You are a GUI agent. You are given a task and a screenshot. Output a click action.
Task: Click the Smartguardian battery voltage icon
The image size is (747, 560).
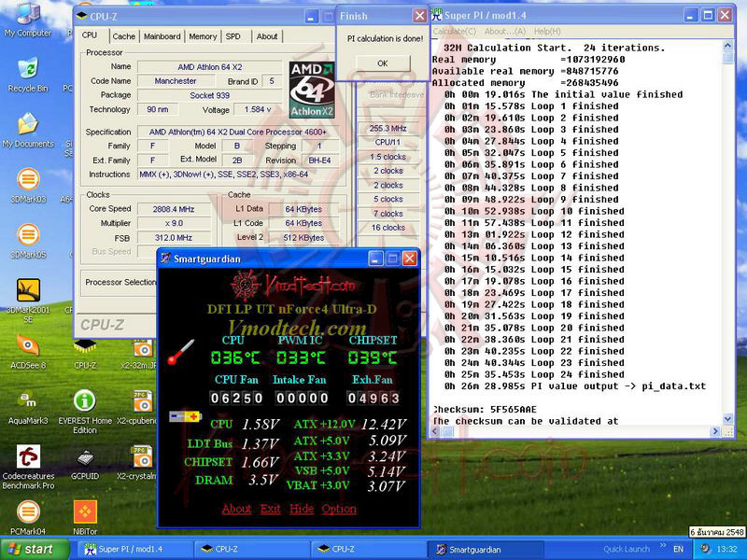pyautogui.click(x=185, y=416)
